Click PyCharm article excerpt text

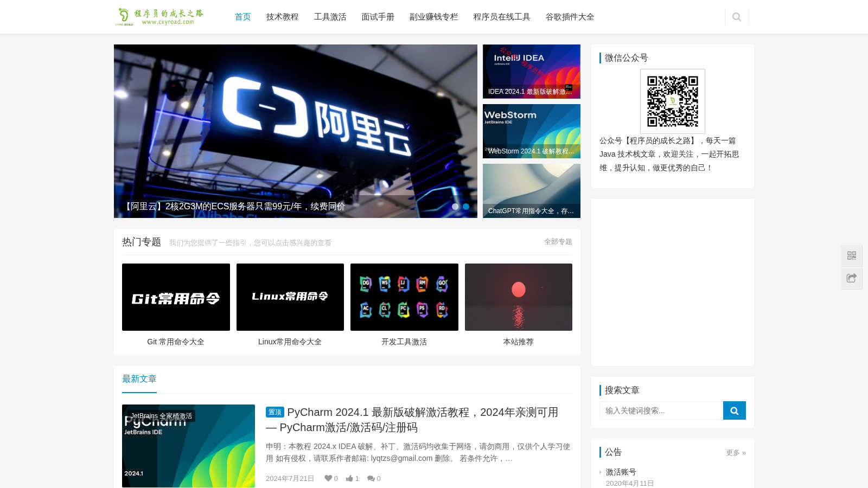(418, 452)
